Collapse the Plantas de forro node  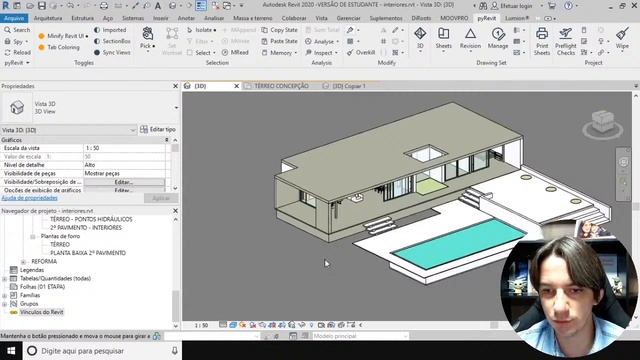tap(33, 236)
